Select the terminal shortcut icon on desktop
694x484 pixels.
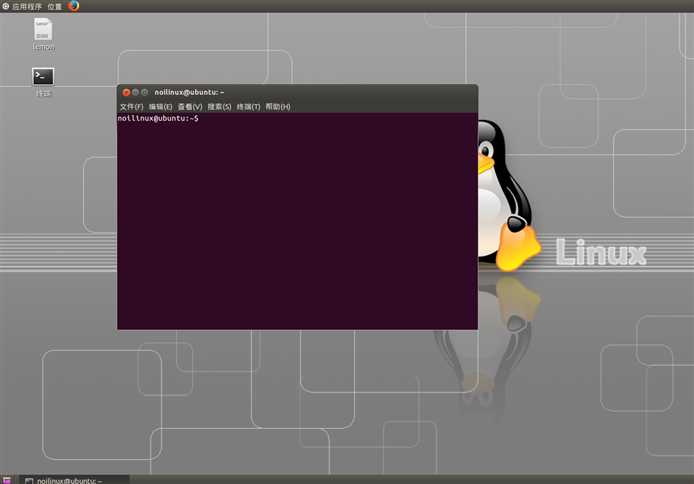pos(43,77)
